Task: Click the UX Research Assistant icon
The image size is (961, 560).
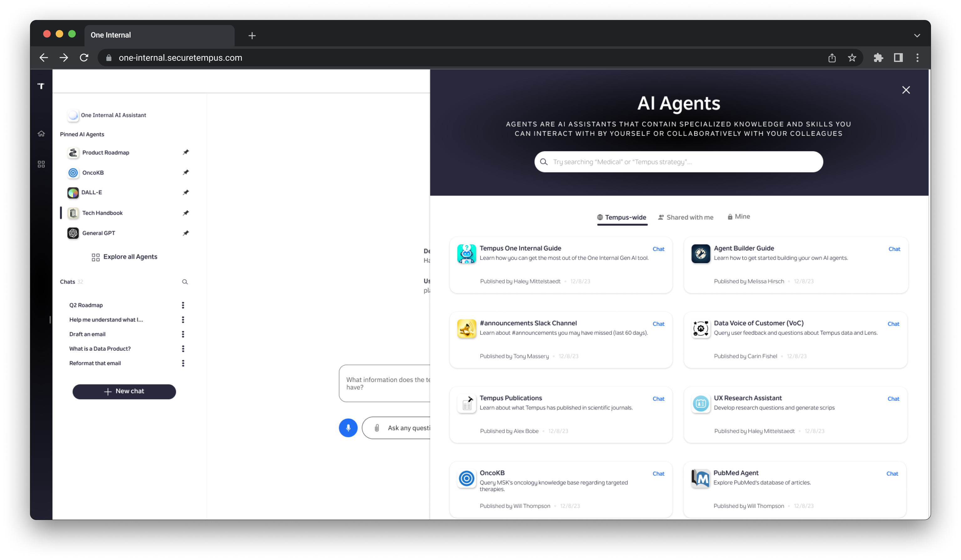Action: tap(700, 404)
